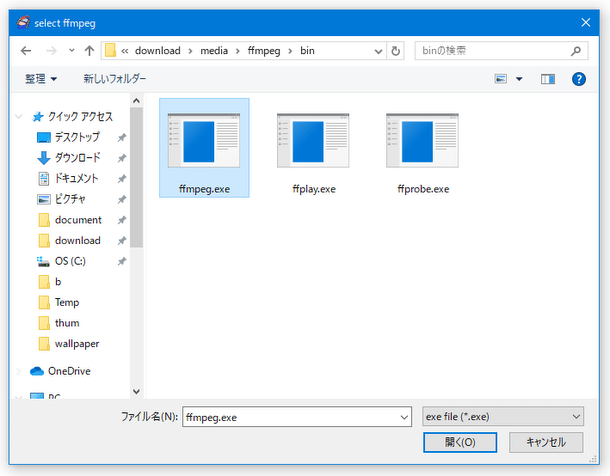Image resolution: width=610 pixels, height=476 pixels.
Task: Select the ffprobe.exe file thumbnail
Action: (422, 141)
